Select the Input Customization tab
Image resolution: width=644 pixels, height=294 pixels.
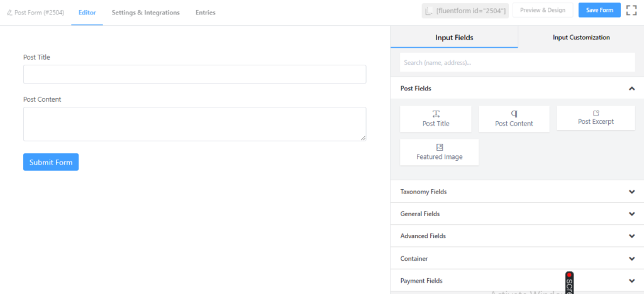tap(581, 37)
